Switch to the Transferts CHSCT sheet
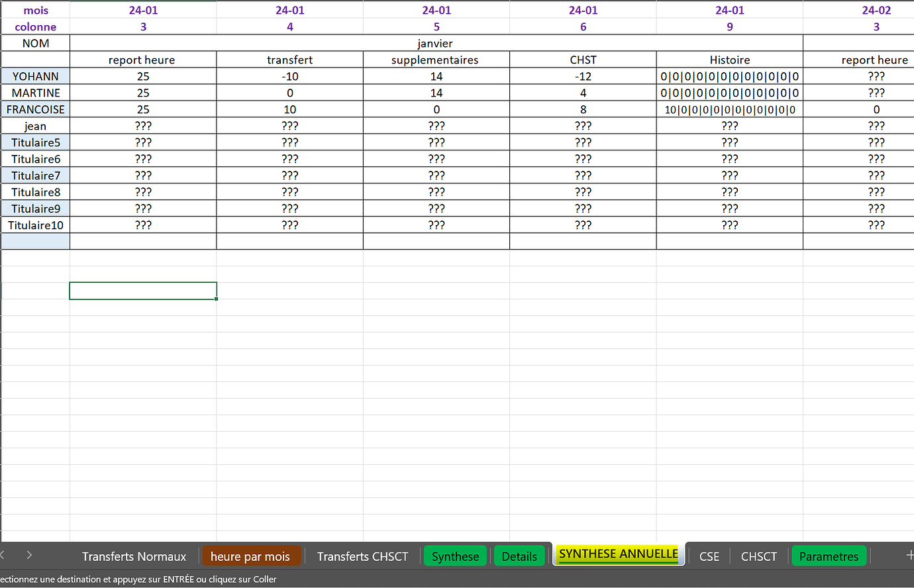Viewport: 914px width, 588px height. [362, 556]
